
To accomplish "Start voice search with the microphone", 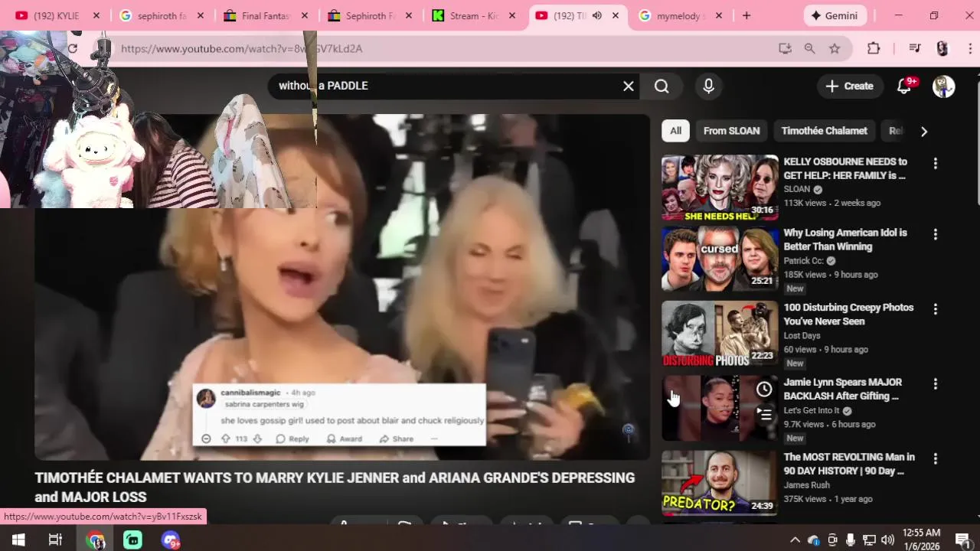I will (x=708, y=86).
